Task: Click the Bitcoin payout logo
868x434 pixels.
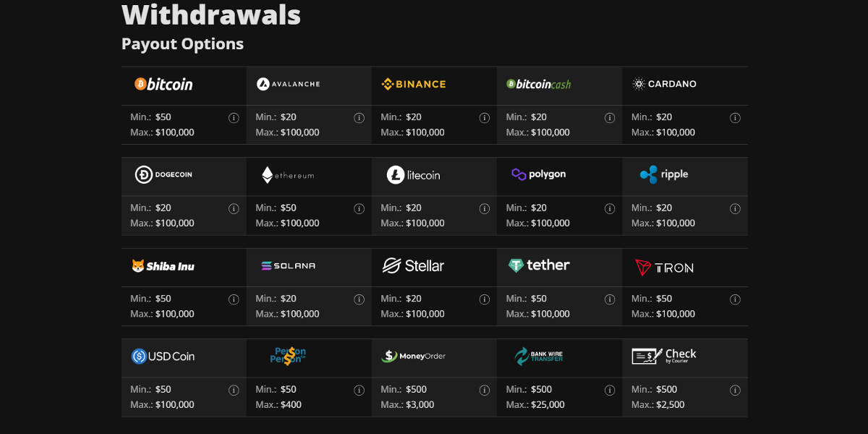Action: [163, 85]
